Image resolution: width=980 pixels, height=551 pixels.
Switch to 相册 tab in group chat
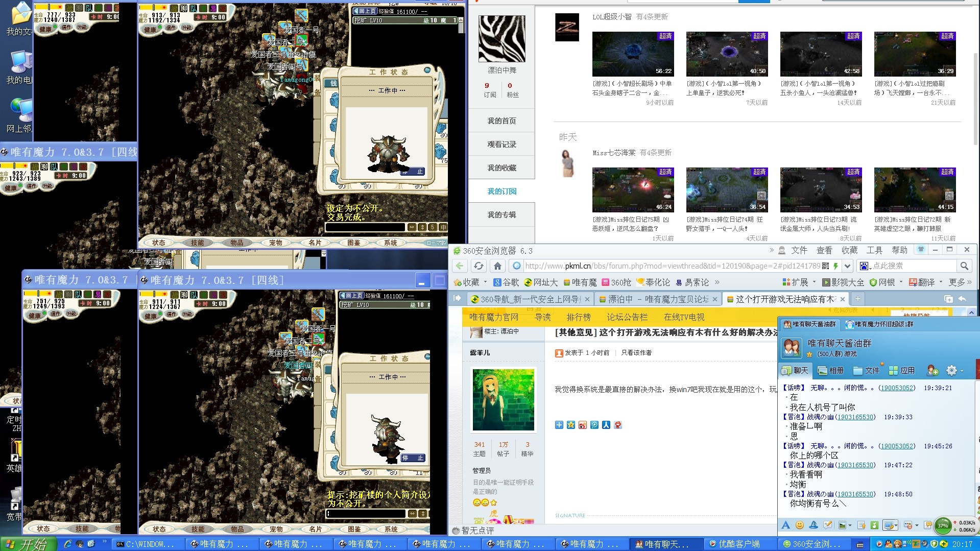tap(831, 370)
